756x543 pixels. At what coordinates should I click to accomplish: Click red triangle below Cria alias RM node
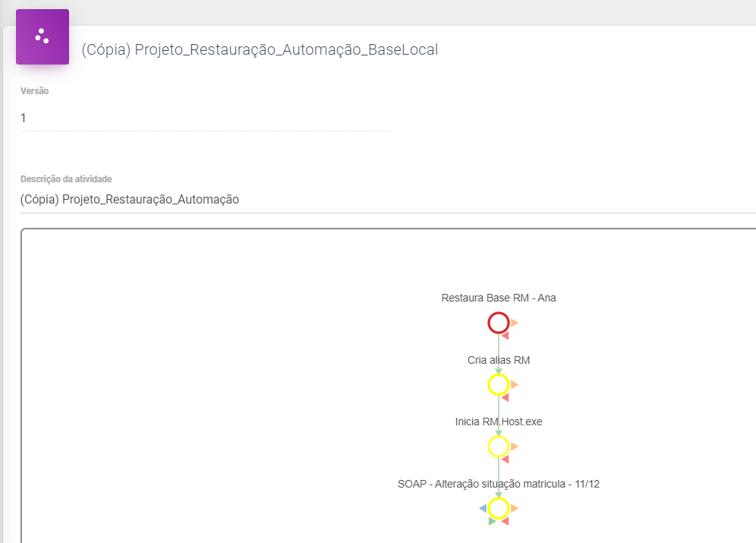[505, 397]
